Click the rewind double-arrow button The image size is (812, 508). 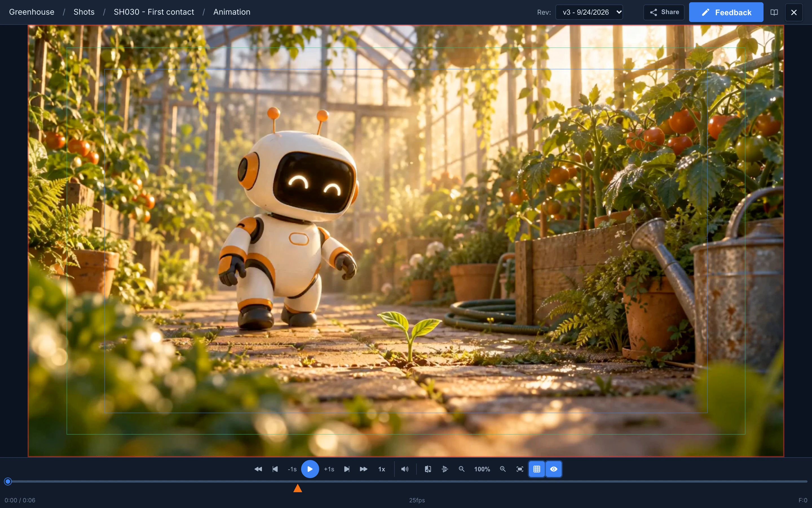(258, 469)
